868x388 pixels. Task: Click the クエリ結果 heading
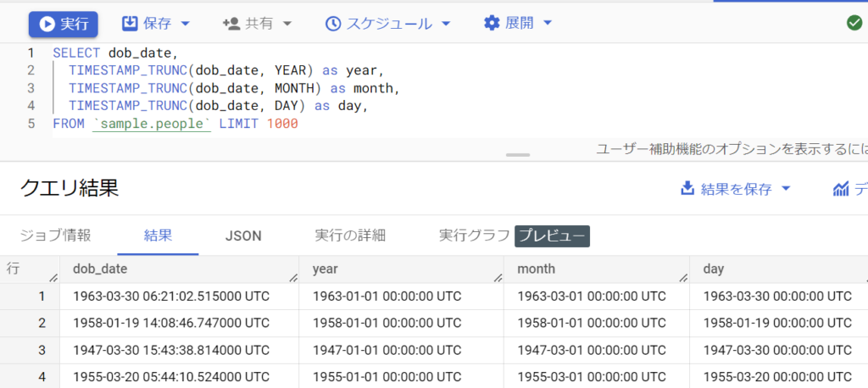[x=70, y=189]
